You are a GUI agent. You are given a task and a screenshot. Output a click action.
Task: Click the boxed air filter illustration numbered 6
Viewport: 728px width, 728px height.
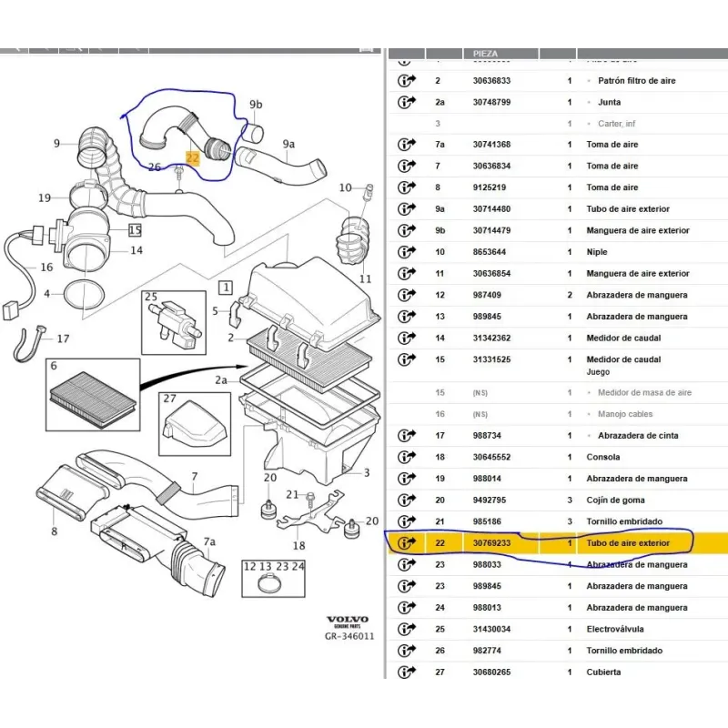tap(94, 395)
